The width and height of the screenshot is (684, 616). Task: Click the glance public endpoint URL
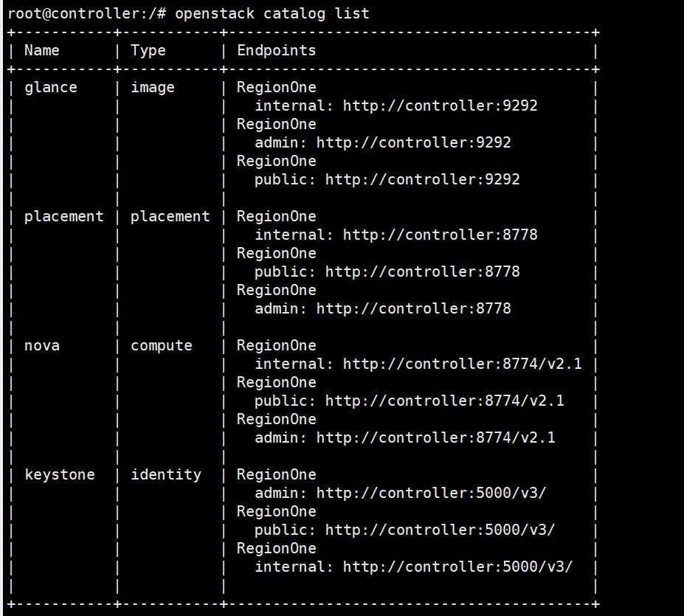(422, 179)
